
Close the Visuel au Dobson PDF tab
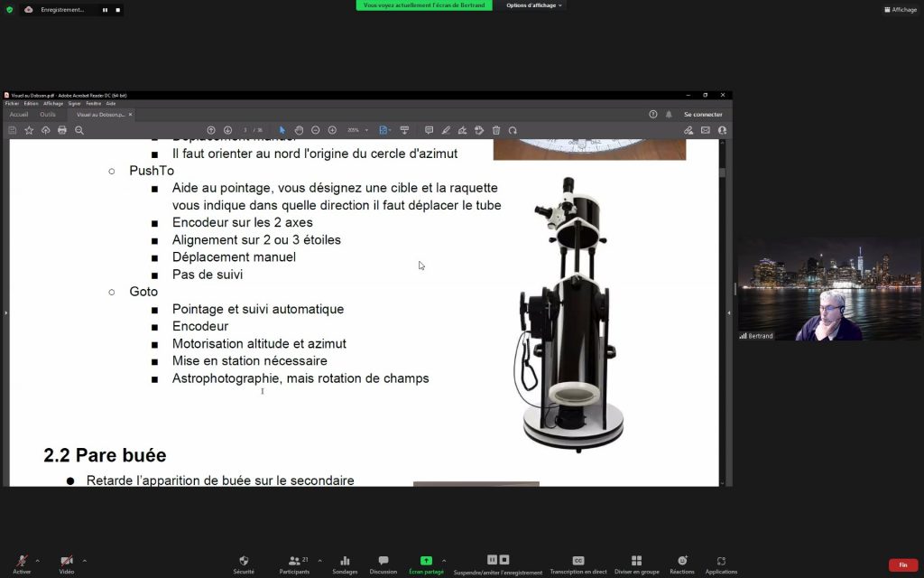[x=130, y=115]
